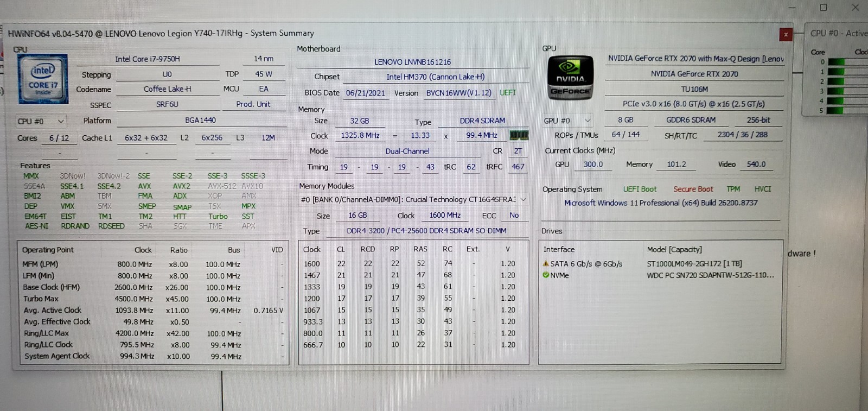This screenshot has height=411, width=868.
Task: Click the NVIDIA GeForce logo
Action: (x=570, y=78)
